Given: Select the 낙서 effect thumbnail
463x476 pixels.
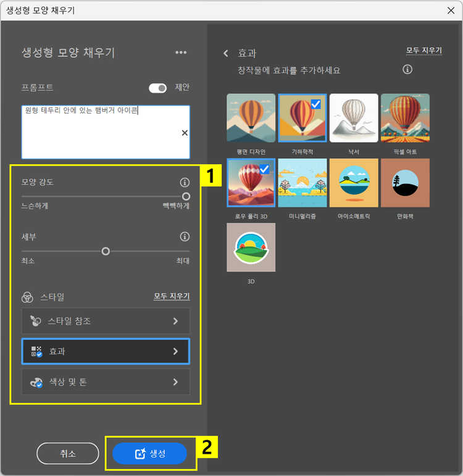Looking at the screenshot, I should 354,118.
